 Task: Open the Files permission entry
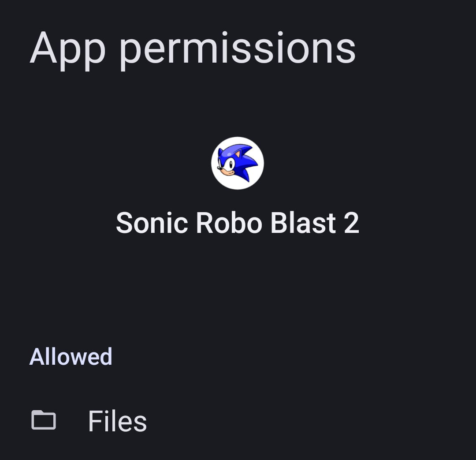[238, 421]
